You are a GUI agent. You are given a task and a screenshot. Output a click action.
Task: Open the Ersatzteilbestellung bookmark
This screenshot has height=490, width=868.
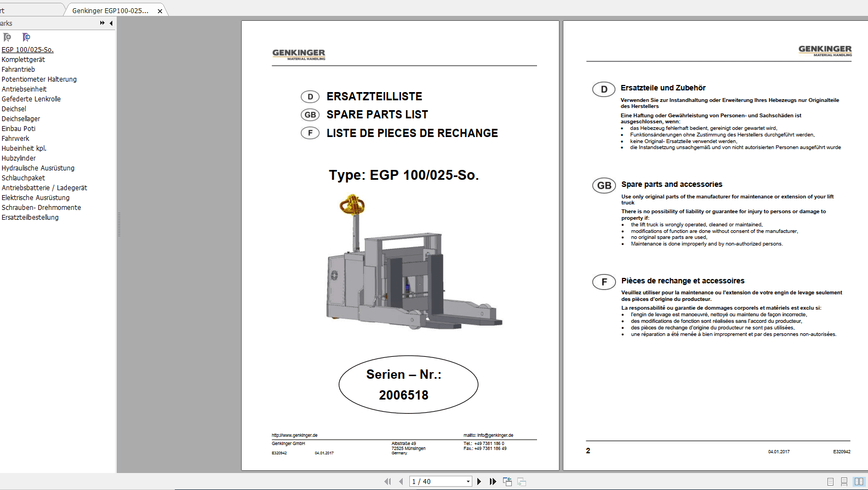(x=30, y=217)
